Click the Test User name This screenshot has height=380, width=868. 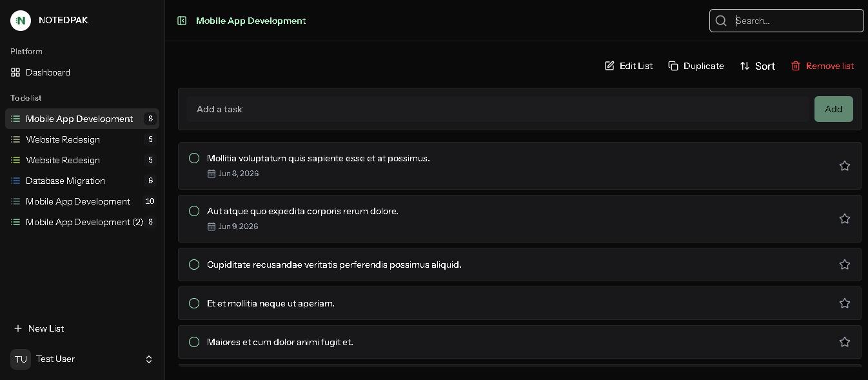[x=55, y=359]
